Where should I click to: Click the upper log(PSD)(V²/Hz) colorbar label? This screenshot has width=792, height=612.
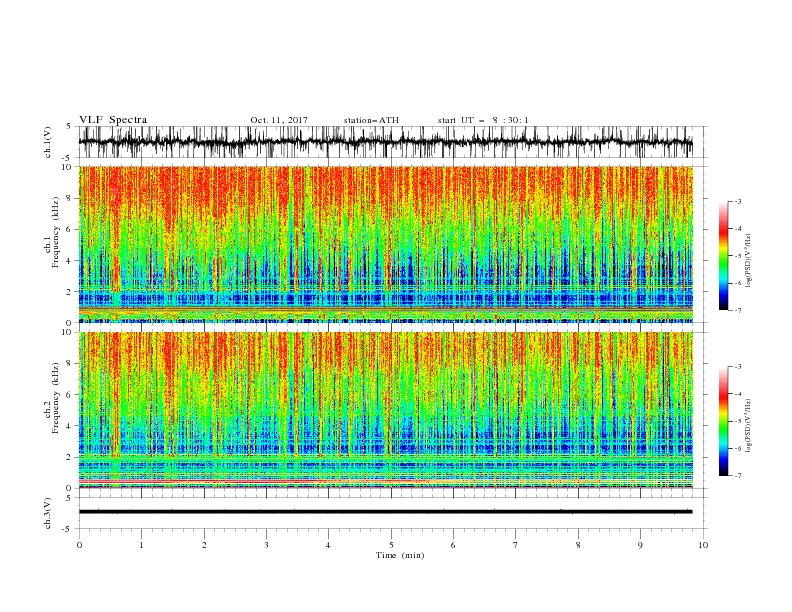(x=748, y=261)
